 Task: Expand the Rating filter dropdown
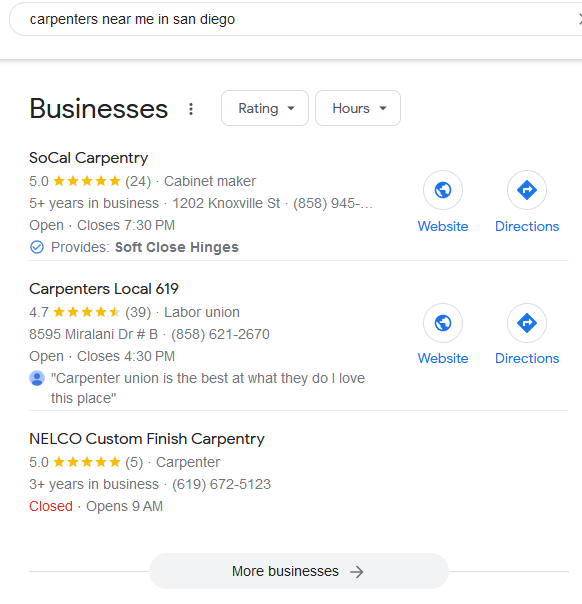(265, 108)
